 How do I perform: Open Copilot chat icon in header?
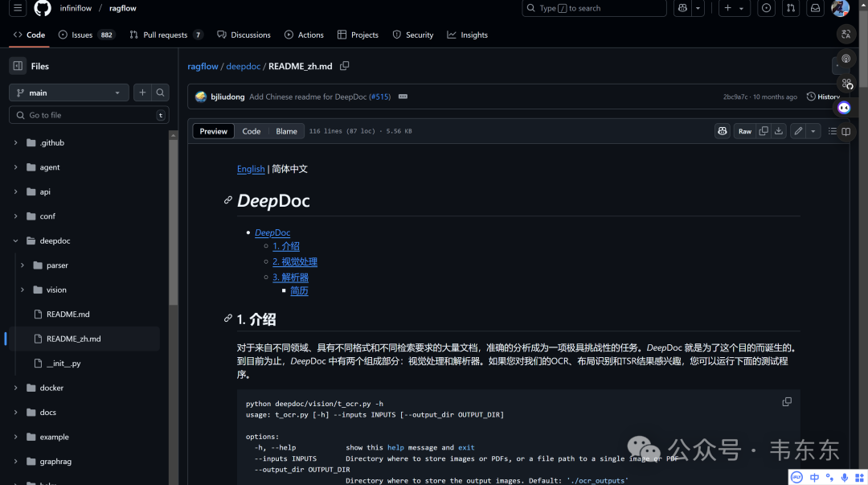(682, 8)
